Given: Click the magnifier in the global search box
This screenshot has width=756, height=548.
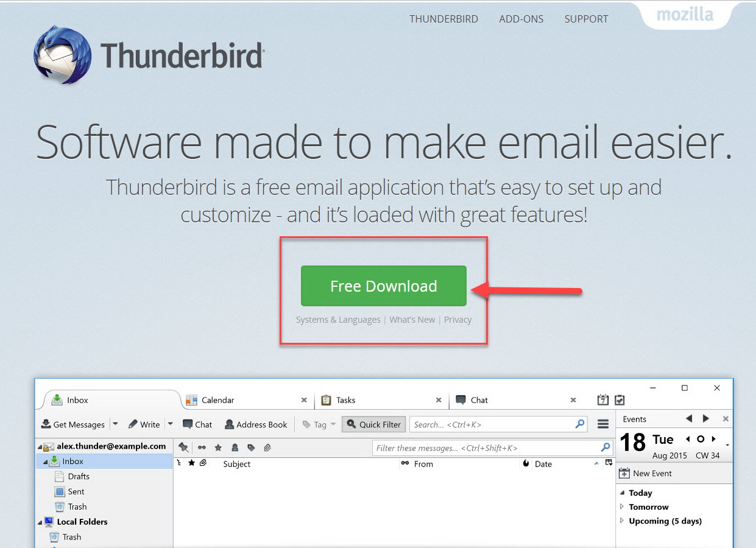Looking at the screenshot, I should (x=580, y=424).
